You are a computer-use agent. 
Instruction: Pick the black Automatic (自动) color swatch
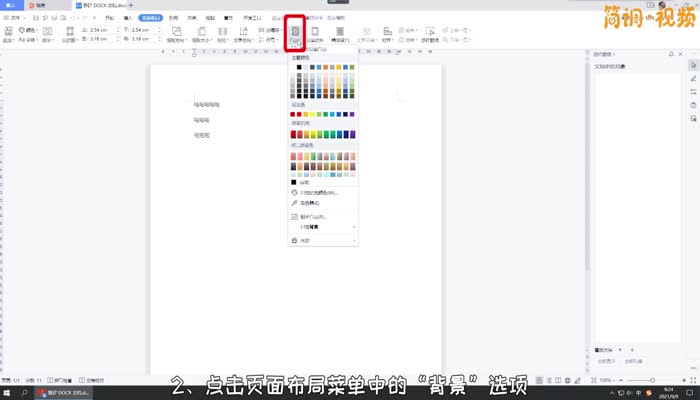[x=294, y=182]
